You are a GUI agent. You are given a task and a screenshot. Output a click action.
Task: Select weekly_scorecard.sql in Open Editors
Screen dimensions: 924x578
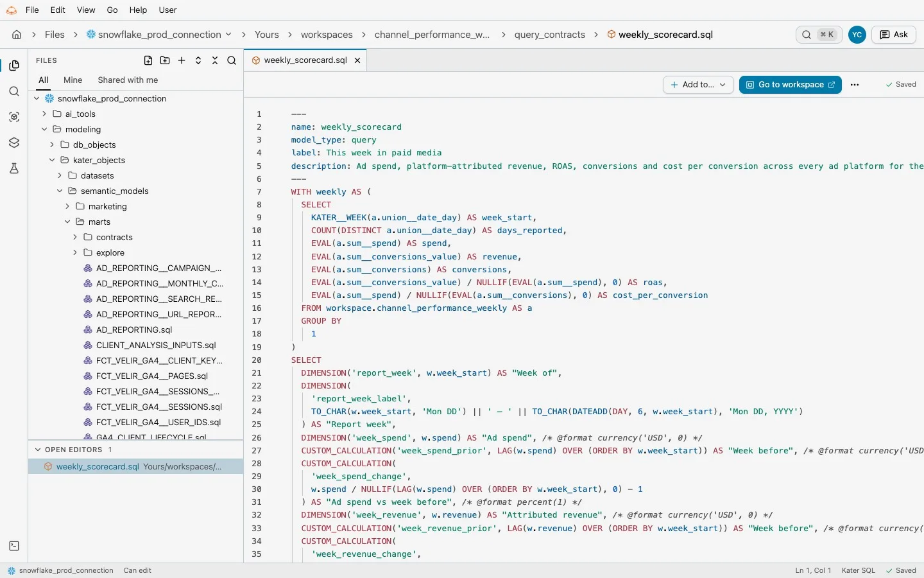click(x=135, y=466)
